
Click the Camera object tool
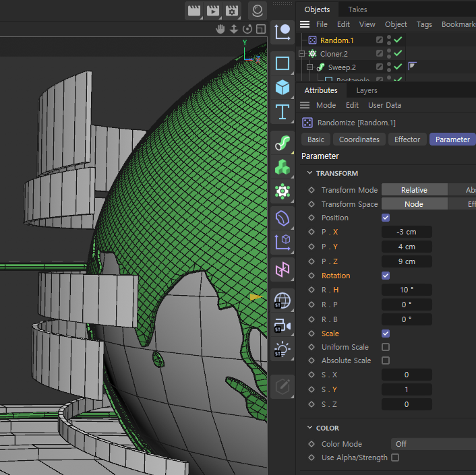pyautogui.click(x=282, y=325)
